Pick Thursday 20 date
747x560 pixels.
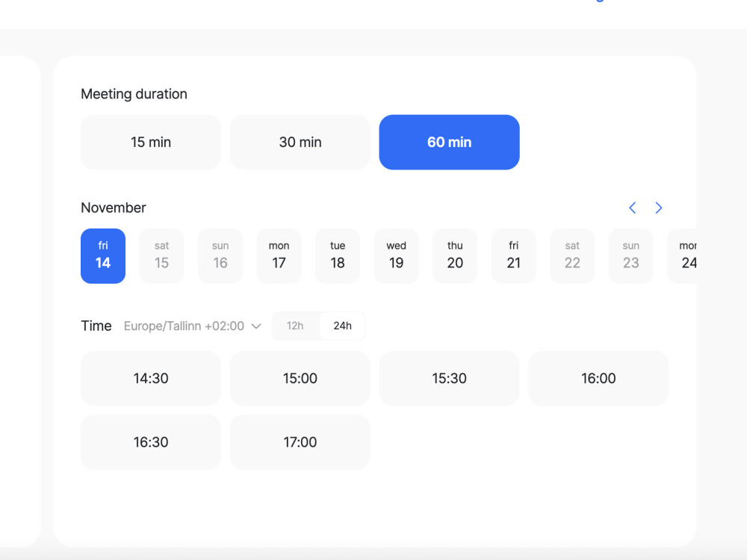click(454, 256)
